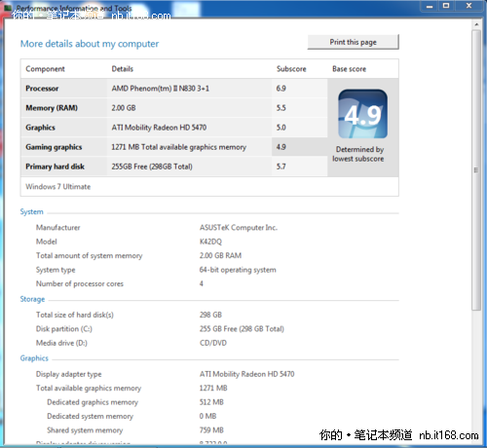Click the 1271 MB Total available graphics memory detail
Image resolution: width=487 pixels, height=448 pixels.
179,147
